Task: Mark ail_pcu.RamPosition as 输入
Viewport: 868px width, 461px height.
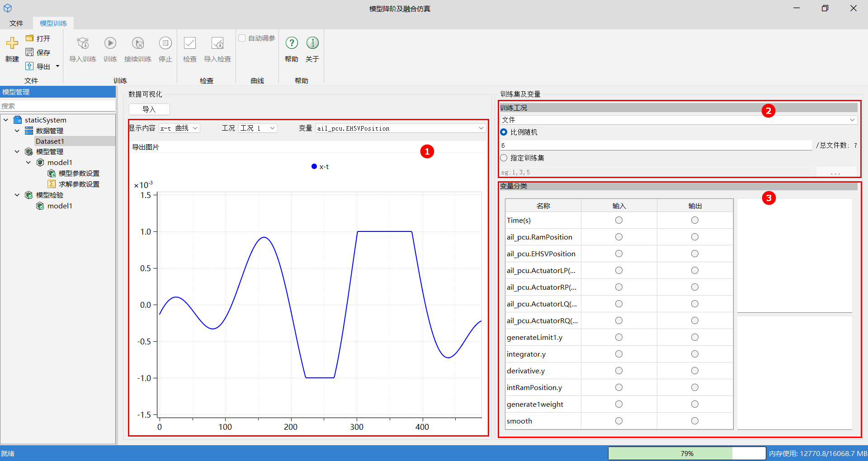Action: tap(619, 237)
